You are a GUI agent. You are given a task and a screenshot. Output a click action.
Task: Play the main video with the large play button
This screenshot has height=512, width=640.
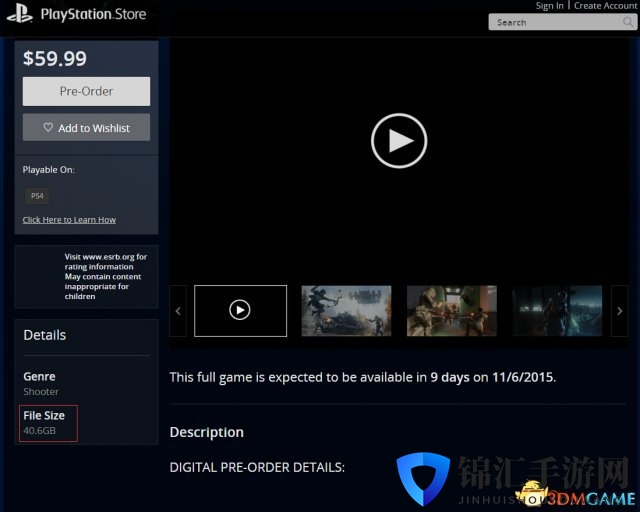(x=399, y=141)
